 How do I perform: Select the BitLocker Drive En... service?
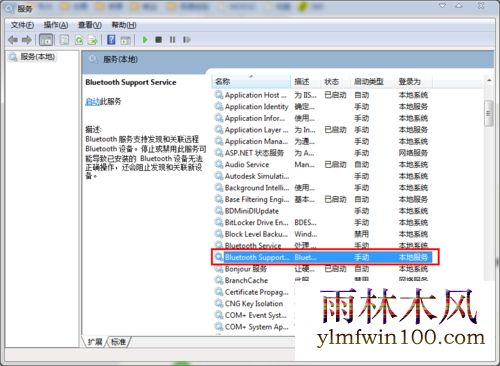click(322, 222)
